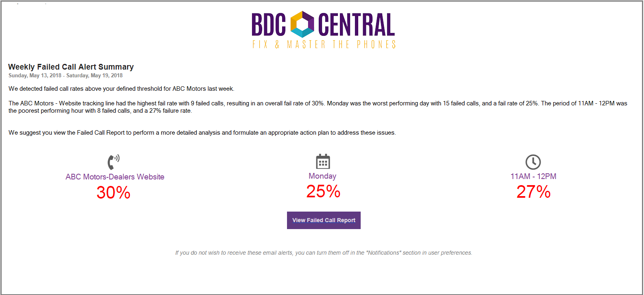Image resolution: width=644 pixels, height=295 pixels.
Task: Click the 27% failure rate figure
Action: tap(533, 192)
